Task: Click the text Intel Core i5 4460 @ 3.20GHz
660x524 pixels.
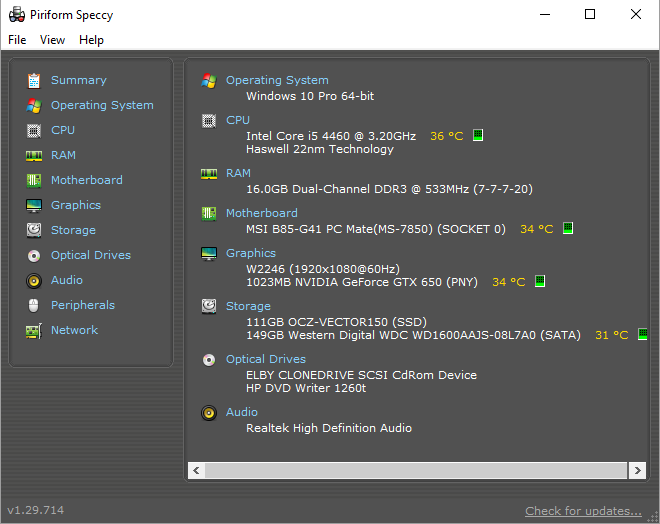Action: (331, 136)
